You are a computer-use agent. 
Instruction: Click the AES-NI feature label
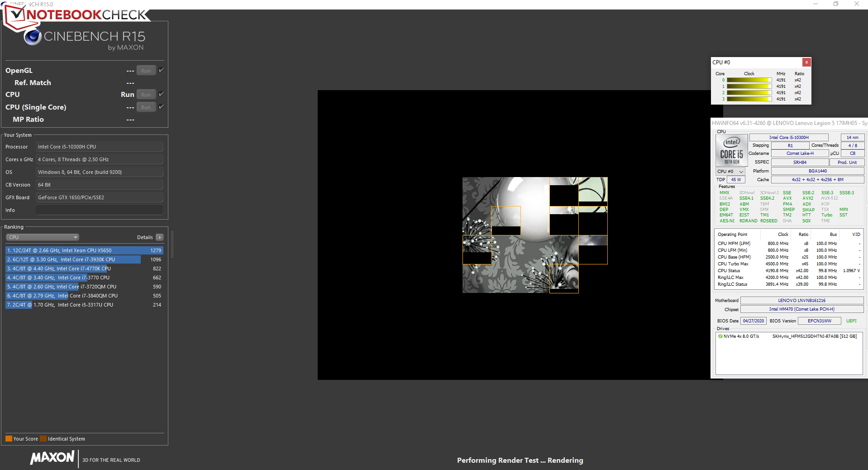coord(727,221)
